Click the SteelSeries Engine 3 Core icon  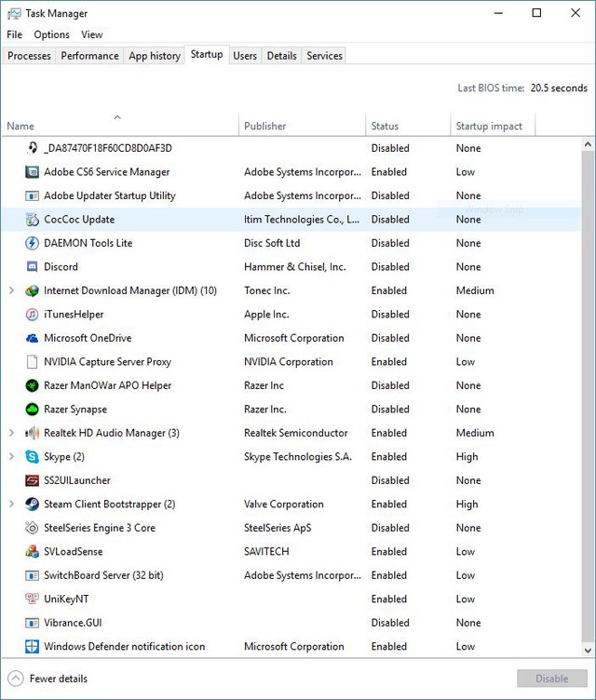tap(32, 528)
